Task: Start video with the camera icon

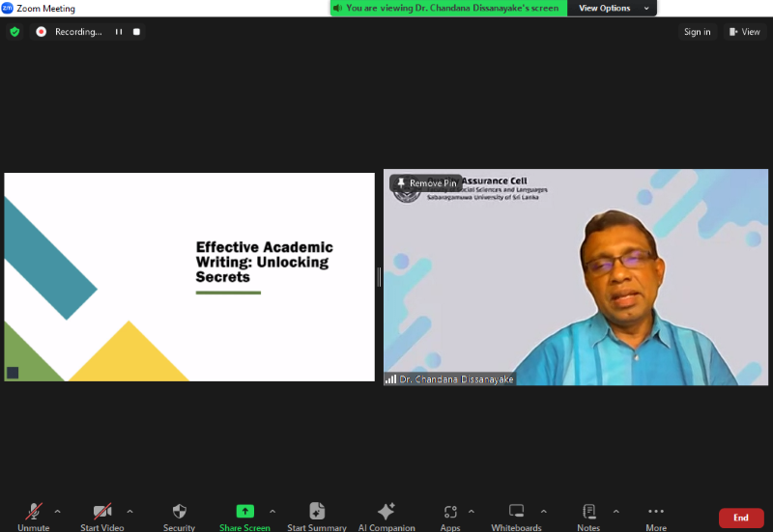Action: click(102, 513)
